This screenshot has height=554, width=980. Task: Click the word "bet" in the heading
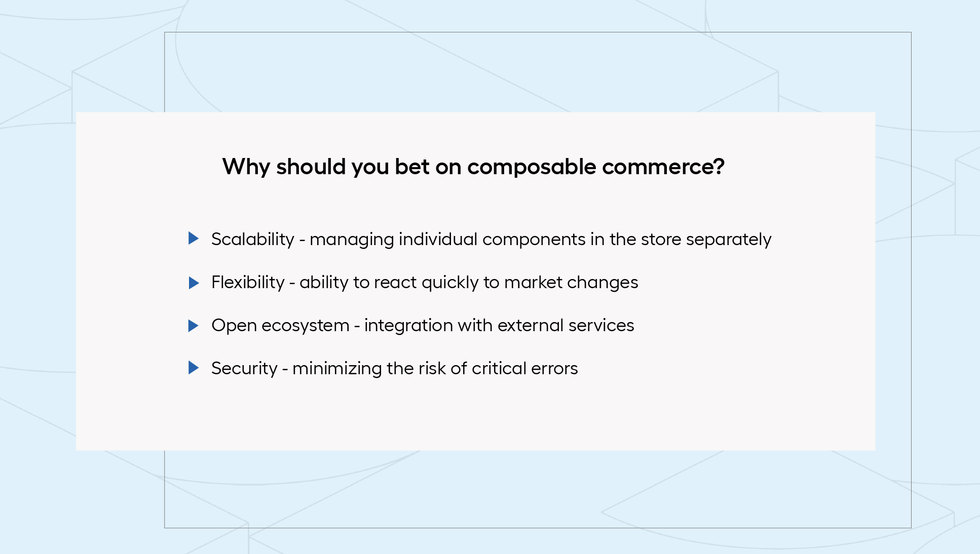point(412,167)
